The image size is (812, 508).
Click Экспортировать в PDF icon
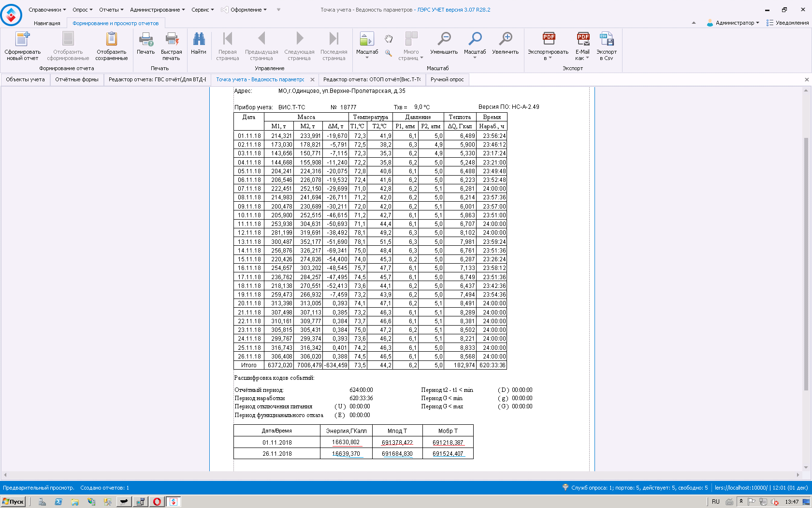pyautogui.click(x=549, y=39)
